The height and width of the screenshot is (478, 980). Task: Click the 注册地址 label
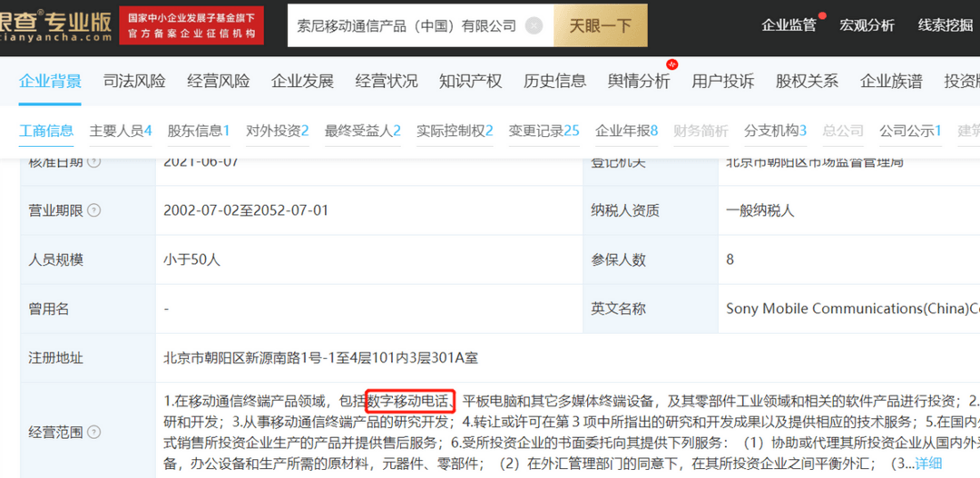[x=55, y=358]
